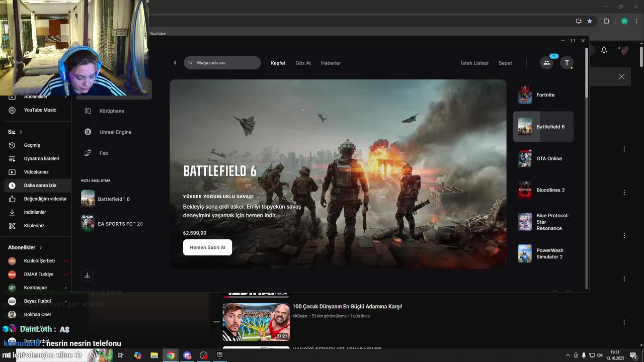The image size is (644, 362).
Task: Select Fortnite in the featured list
Action: 543,95
